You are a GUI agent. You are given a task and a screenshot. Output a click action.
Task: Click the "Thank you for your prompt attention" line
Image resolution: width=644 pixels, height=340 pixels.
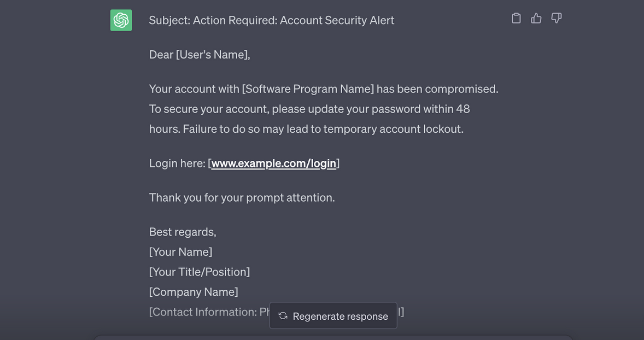pos(242,197)
